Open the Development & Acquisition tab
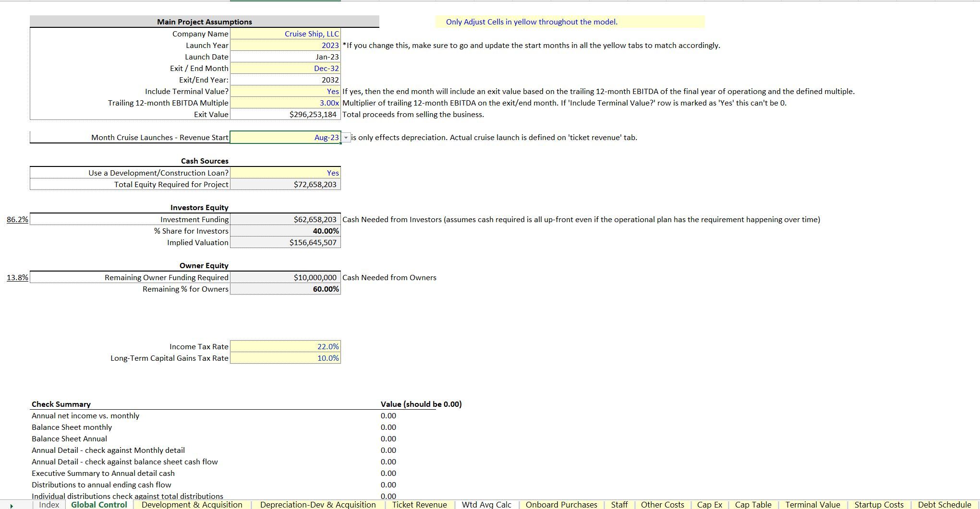This screenshot has height=509, width=980. (x=192, y=505)
